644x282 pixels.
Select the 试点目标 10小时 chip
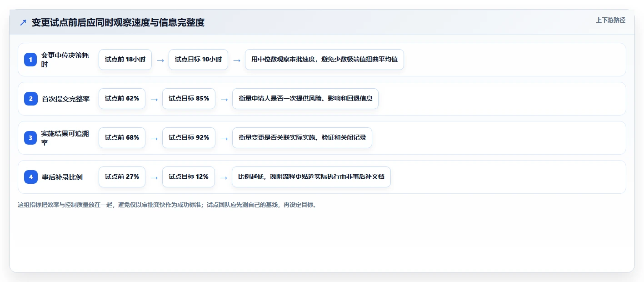[x=198, y=60]
